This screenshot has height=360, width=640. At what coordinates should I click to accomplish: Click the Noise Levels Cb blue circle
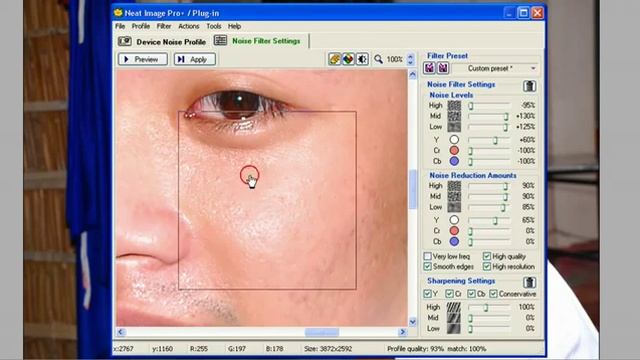(x=454, y=161)
